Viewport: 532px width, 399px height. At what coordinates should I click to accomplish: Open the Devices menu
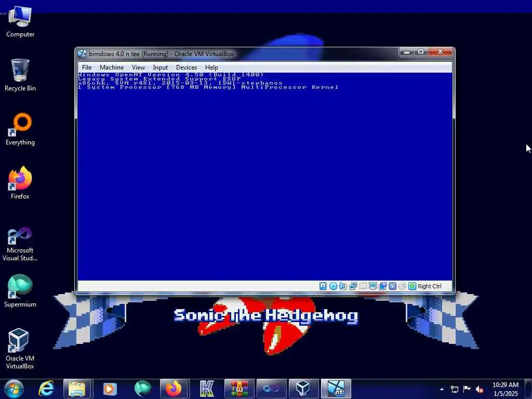(x=187, y=68)
